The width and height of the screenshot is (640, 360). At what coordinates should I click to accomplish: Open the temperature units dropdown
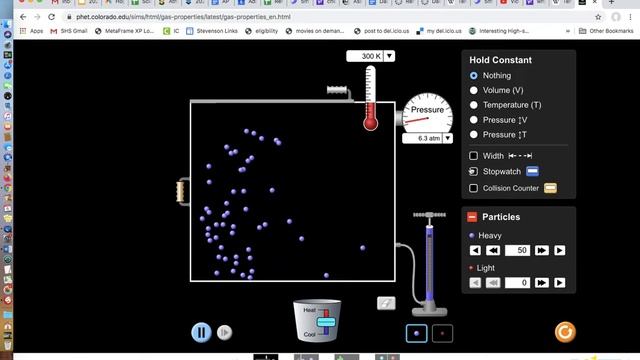[389, 56]
